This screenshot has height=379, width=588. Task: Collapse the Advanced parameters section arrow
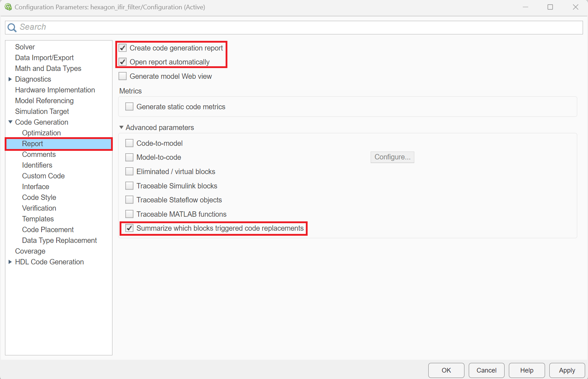pos(121,128)
